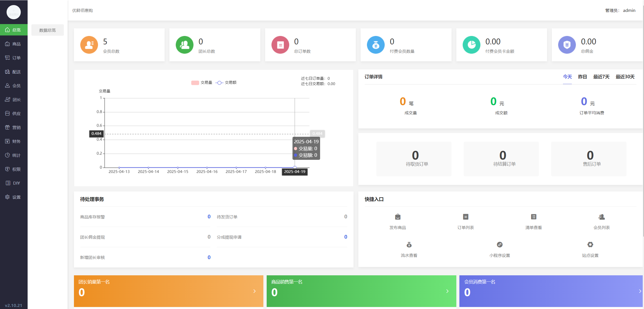Click the 小程序设置 link icon
644x309 pixels.
(x=500, y=245)
